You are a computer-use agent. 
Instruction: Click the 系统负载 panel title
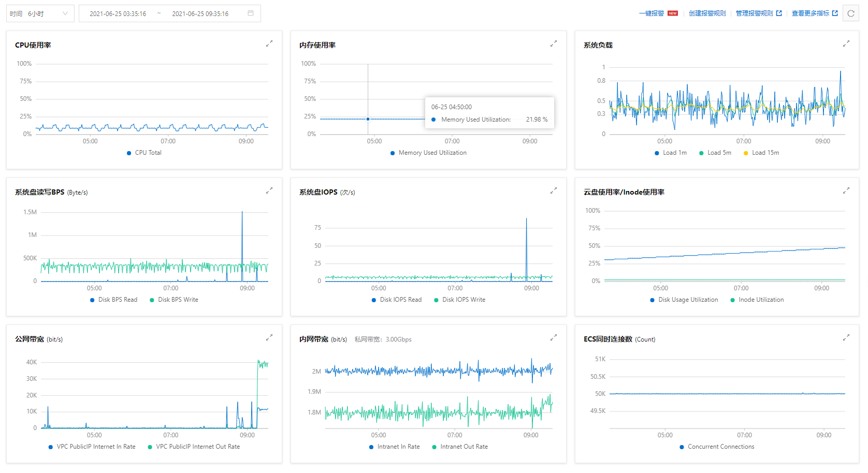[598, 45]
